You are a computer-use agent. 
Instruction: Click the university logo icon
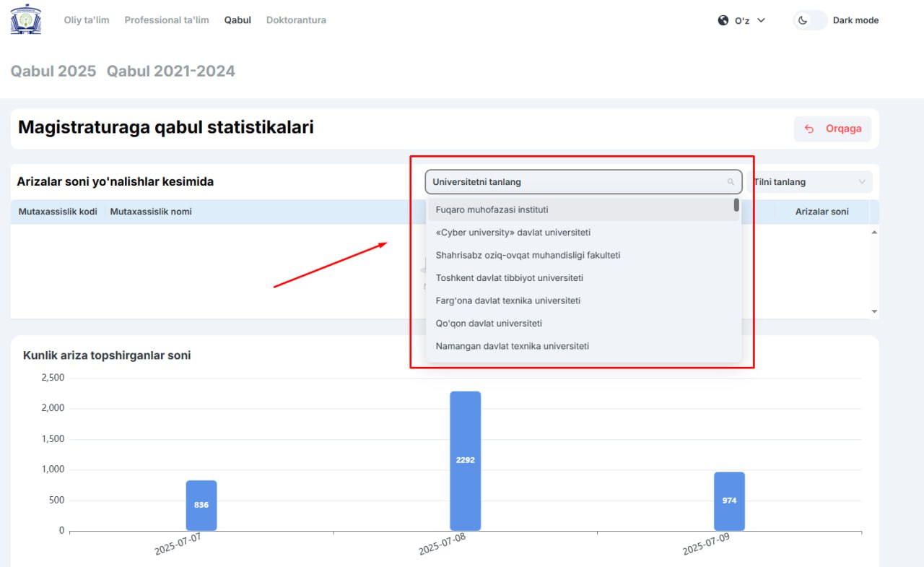pyautogui.click(x=26, y=20)
